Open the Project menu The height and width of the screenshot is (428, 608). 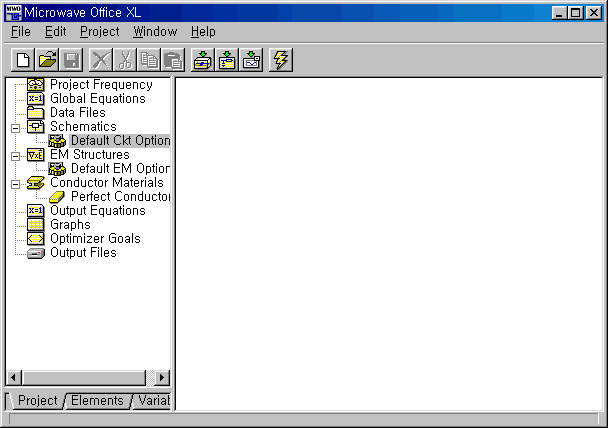click(x=100, y=32)
